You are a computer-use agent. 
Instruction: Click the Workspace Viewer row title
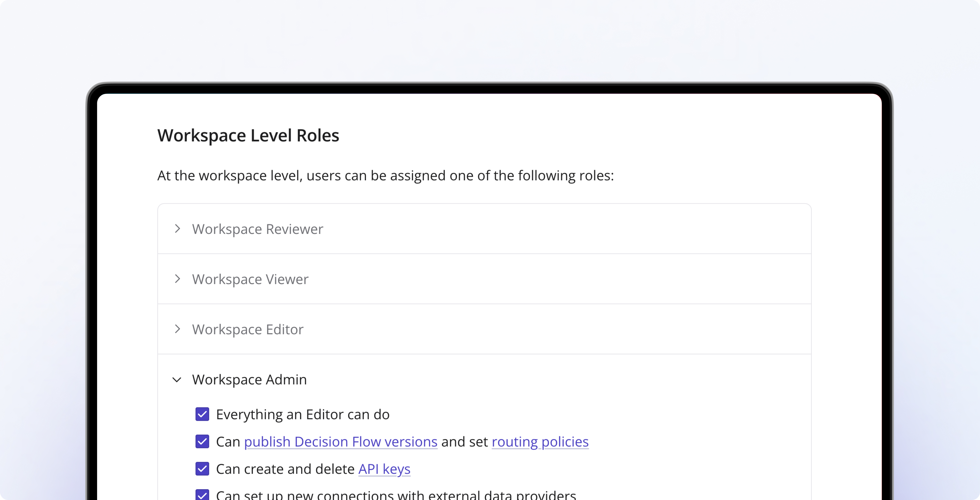pos(250,279)
